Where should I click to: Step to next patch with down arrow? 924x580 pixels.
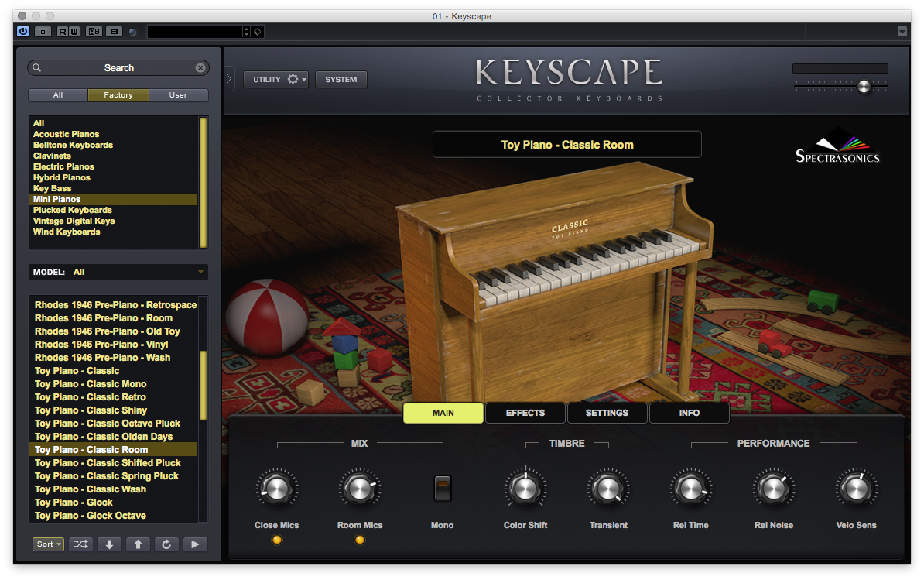coord(110,544)
